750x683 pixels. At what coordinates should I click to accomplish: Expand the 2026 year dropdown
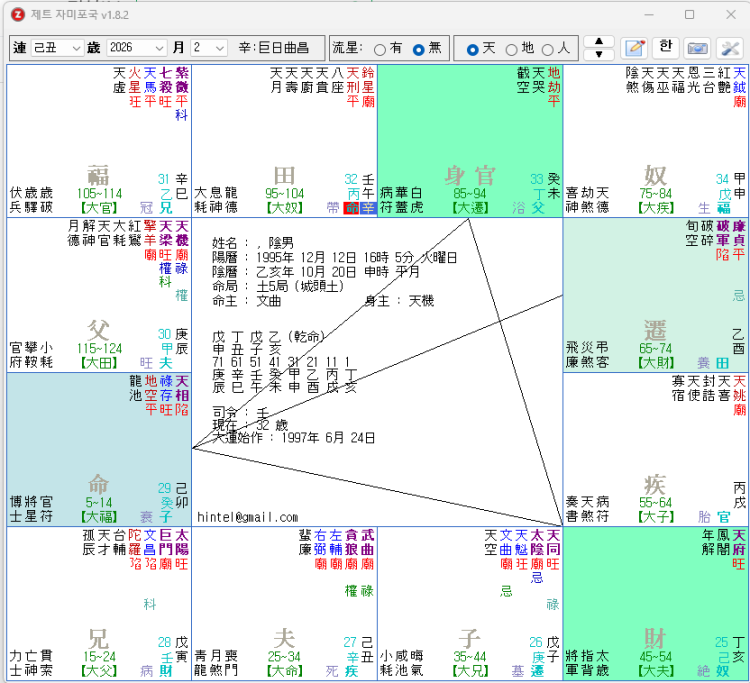pyautogui.click(x=135, y=48)
